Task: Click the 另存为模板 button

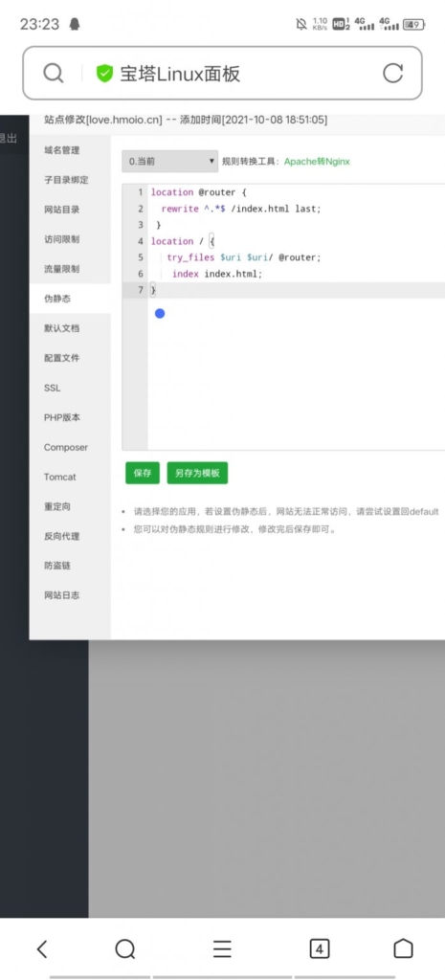Action: click(x=197, y=473)
